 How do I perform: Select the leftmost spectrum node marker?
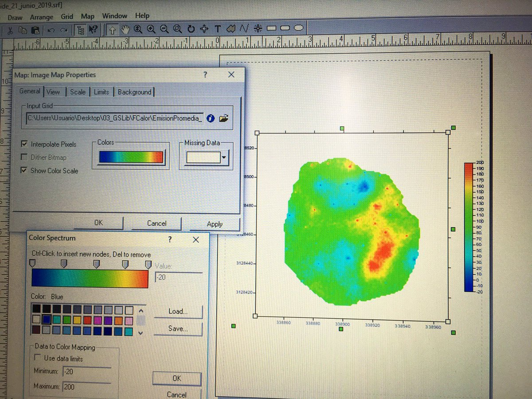click(x=32, y=264)
